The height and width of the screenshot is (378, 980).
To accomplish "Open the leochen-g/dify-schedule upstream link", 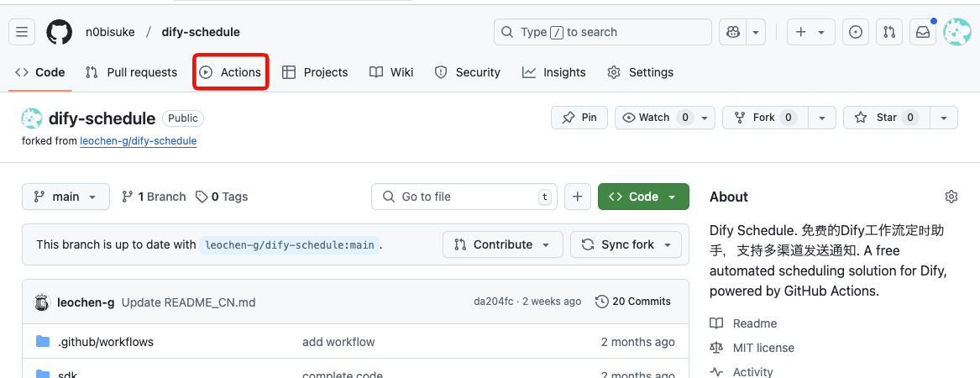I will 138,141.
